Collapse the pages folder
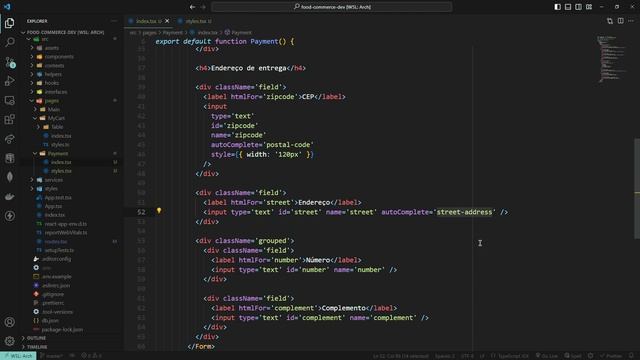This screenshot has height=360, width=640. pyautogui.click(x=51, y=100)
